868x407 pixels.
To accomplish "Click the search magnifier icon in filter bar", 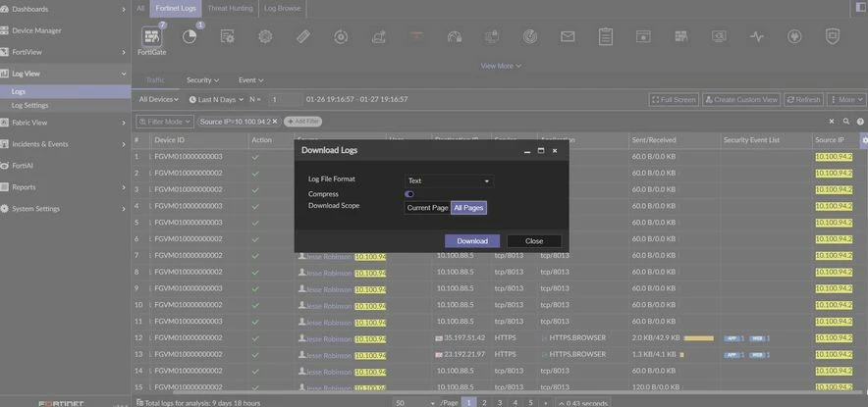I will (x=846, y=121).
